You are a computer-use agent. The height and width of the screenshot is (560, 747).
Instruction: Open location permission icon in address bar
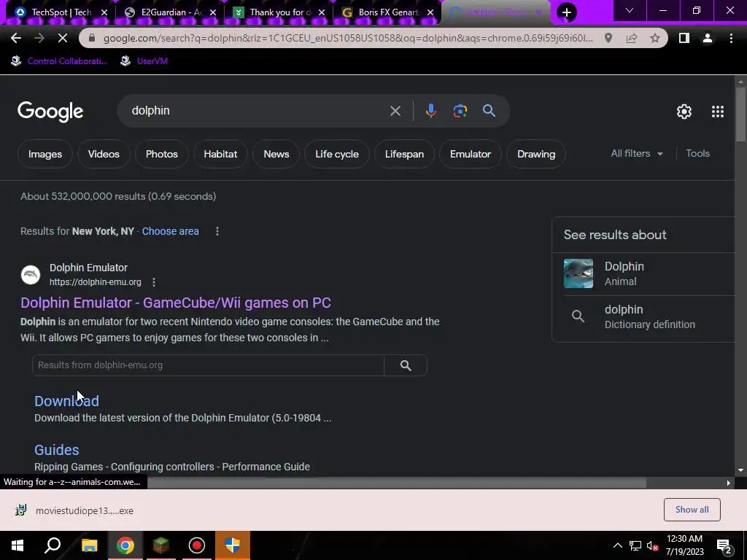coord(608,38)
